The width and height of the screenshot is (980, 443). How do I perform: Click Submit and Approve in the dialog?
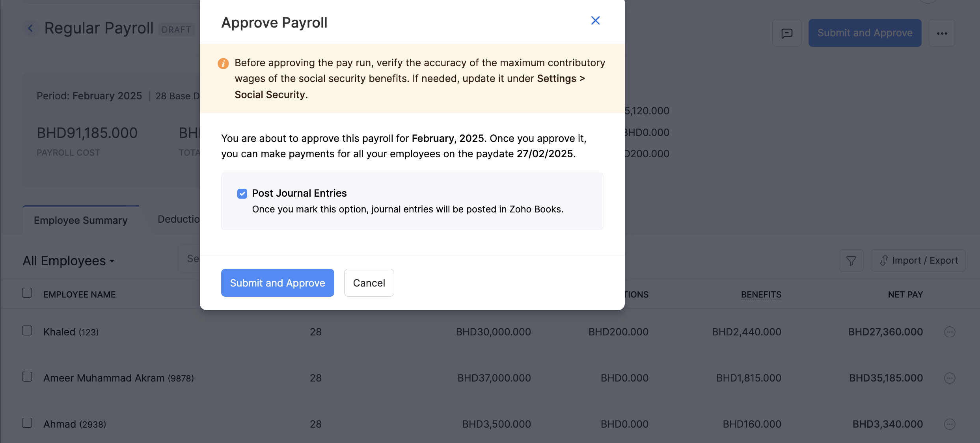[x=278, y=283]
